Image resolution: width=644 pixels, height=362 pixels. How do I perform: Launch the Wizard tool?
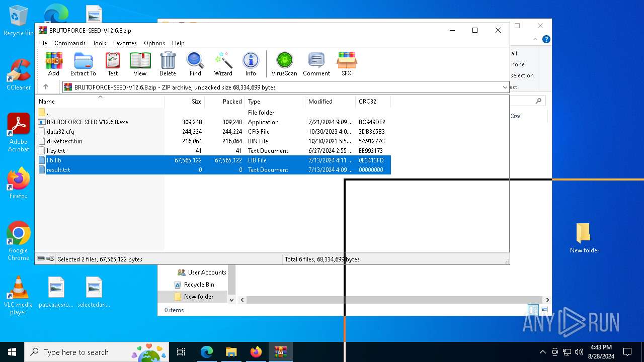pos(223,64)
